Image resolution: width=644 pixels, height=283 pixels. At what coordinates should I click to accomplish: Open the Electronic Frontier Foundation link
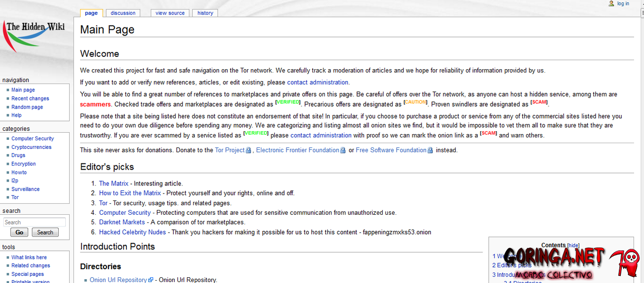pyautogui.click(x=297, y=150)
